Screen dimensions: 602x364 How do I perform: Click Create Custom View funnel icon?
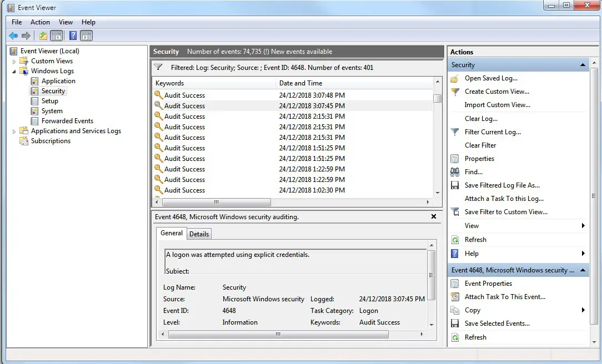click(x=455, y=92)
